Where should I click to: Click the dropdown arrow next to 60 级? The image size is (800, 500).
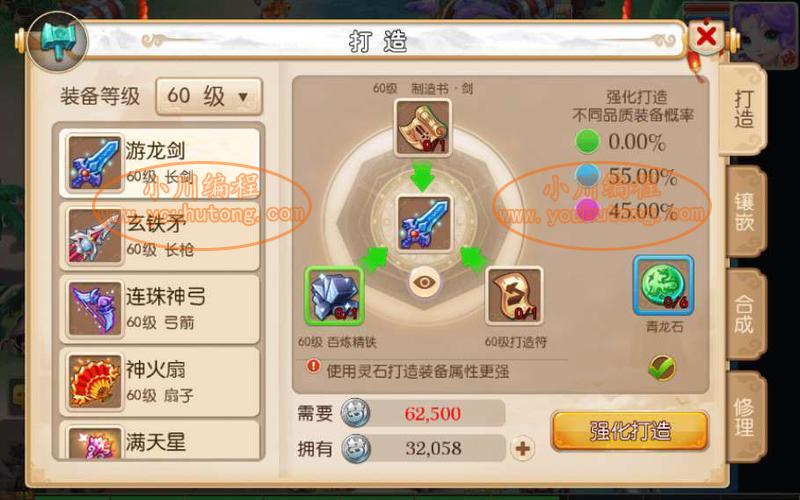point(243,96)
